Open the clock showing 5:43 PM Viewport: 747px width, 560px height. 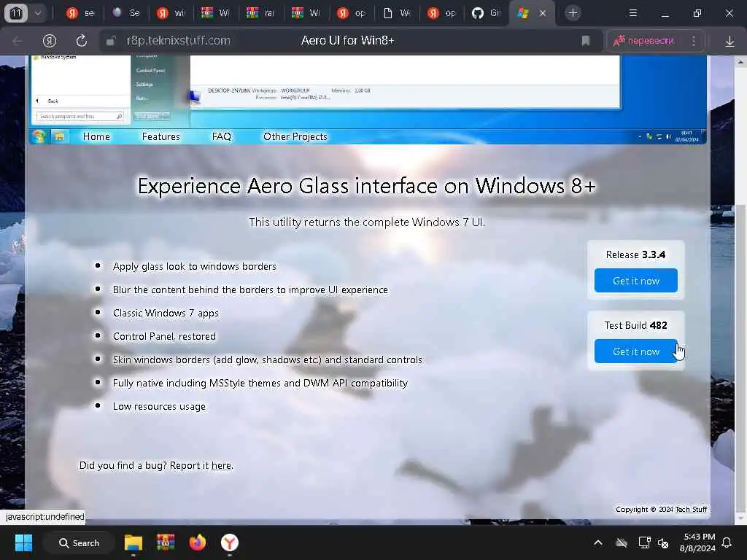click(698, 542)
